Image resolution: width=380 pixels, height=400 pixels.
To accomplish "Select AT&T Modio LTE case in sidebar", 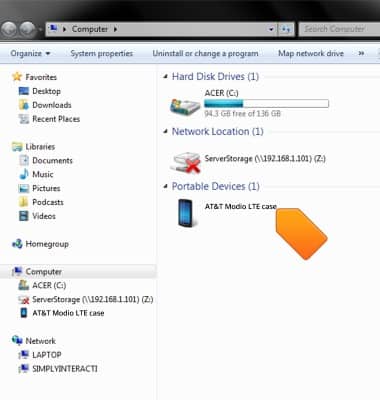I will (x=68, y=313).
